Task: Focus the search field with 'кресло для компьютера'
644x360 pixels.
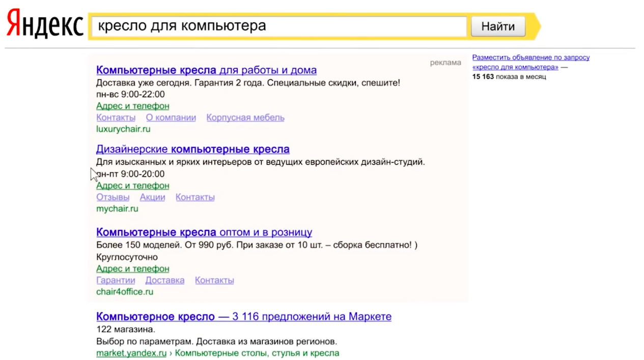Action: point(279,26)
